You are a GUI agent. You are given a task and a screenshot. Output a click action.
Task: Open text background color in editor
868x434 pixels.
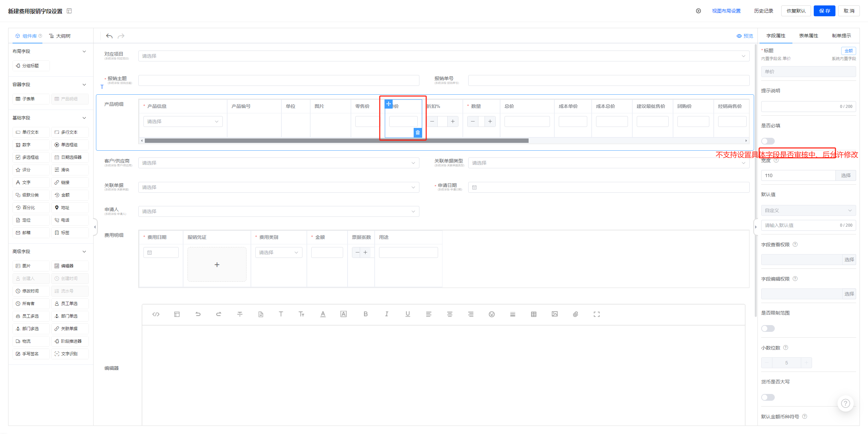point(343,314)
